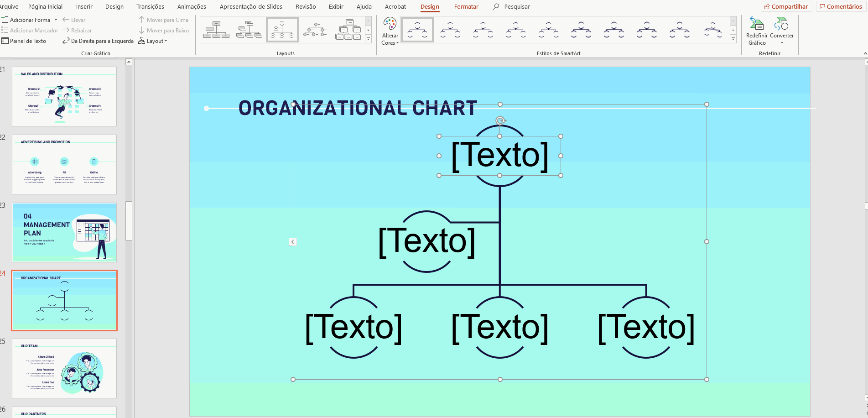Click Mover para Cima
Screen dimensions: 868x418
click(163, 20)
